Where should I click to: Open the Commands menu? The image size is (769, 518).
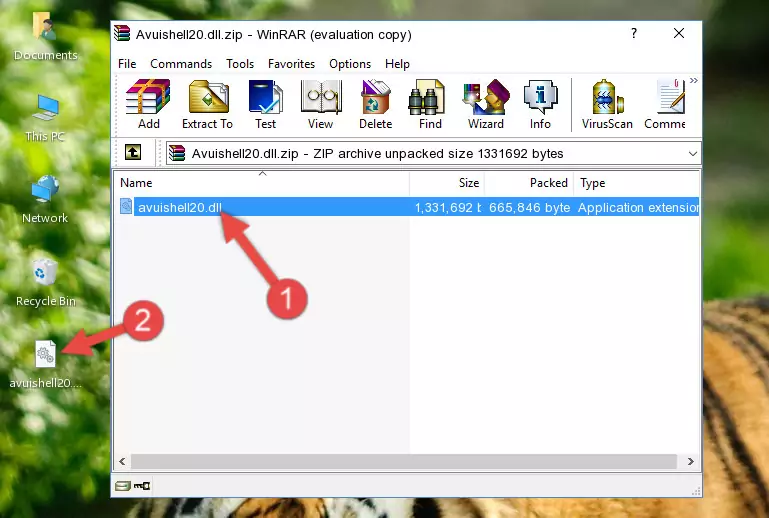pyautogui.click(x=181, y=64)
